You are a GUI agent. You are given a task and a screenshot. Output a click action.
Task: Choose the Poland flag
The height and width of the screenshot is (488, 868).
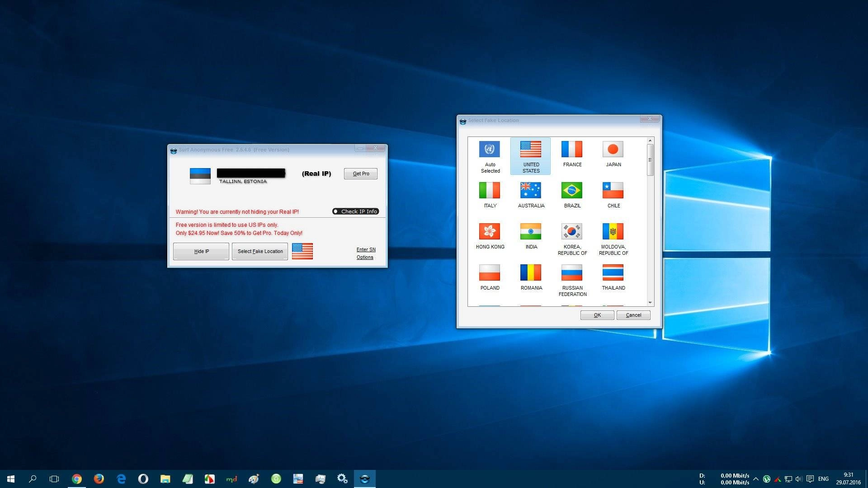click(x=490, y=272)
